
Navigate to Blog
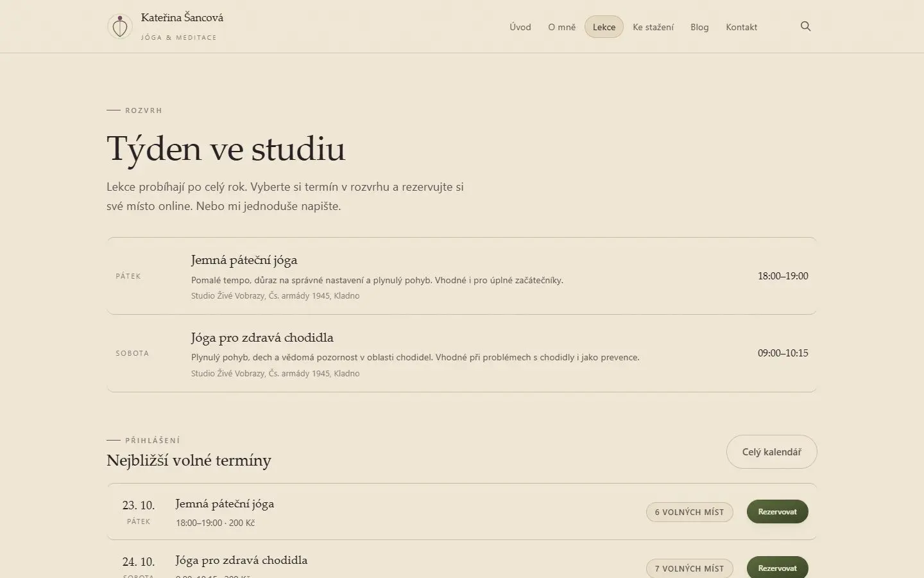[x=699, y=27]
